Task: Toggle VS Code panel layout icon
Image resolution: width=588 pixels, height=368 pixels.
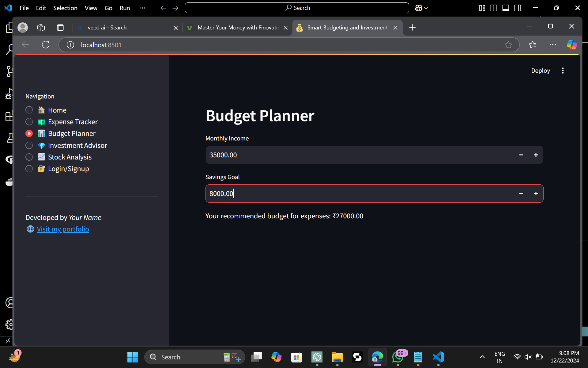Action: click(506, 8)
